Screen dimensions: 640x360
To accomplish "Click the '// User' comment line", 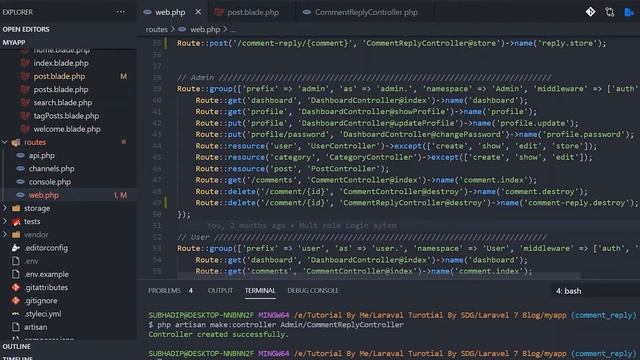I will (362, 237).
